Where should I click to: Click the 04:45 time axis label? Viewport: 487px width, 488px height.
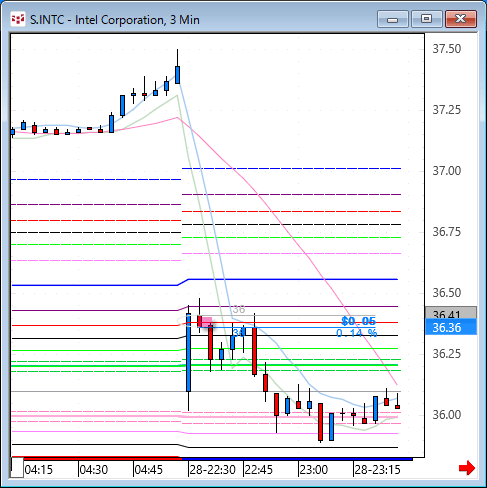point(149,470)
